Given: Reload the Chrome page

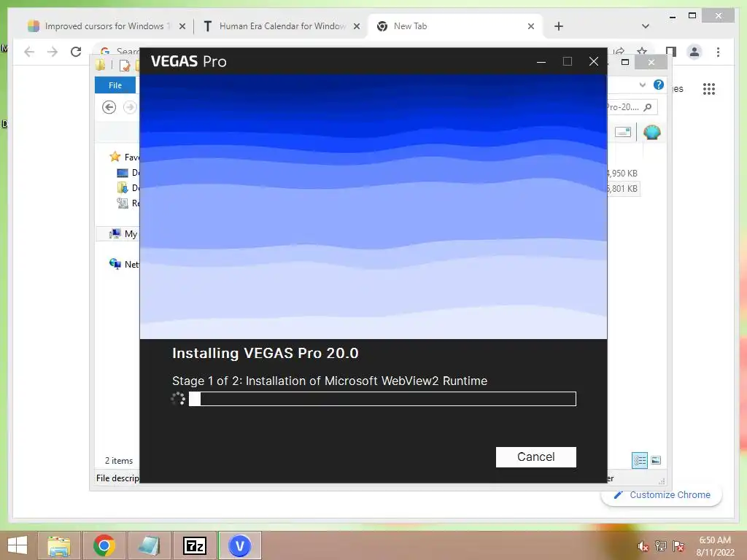Looking at the screenshot, I should coord(76,52).
